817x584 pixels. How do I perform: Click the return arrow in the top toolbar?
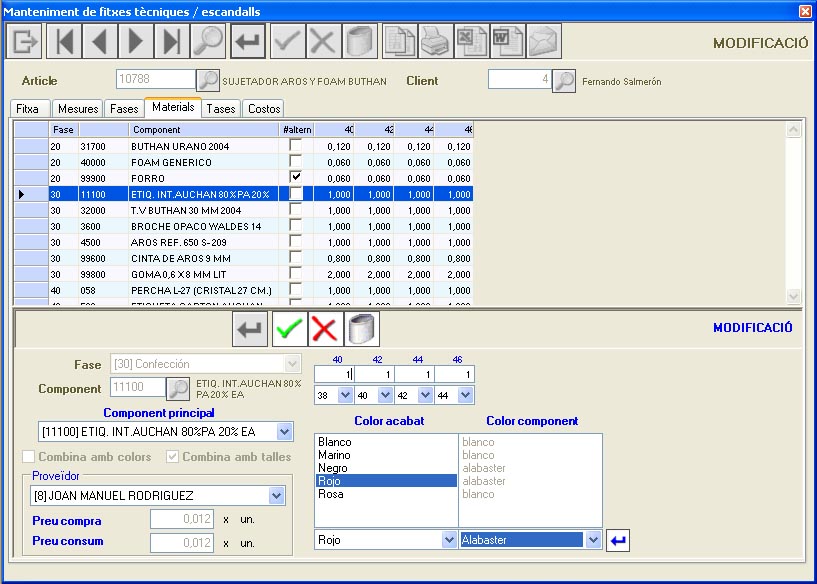tap(247, 41)
